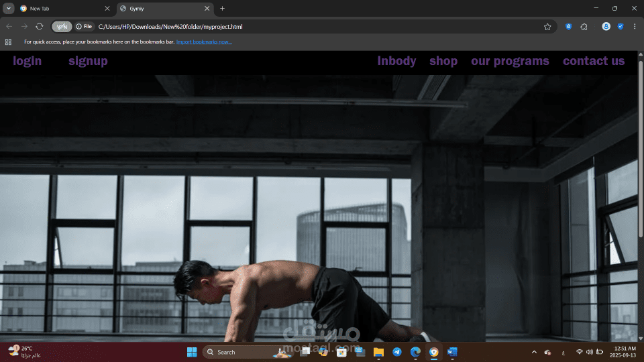
Task: View File site information chip
Action: click(x=85, y=27)
